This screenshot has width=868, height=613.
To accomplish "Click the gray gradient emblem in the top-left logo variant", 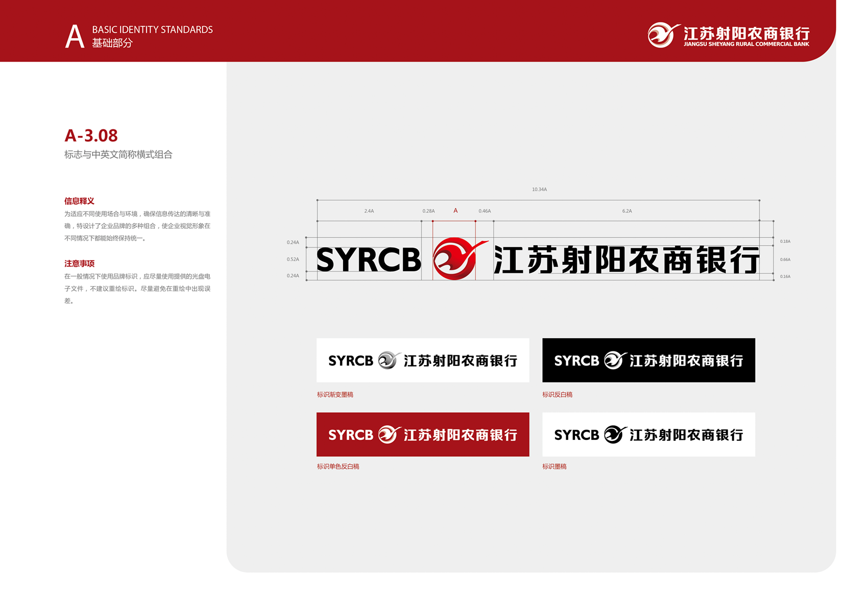I will click(389, 360).
